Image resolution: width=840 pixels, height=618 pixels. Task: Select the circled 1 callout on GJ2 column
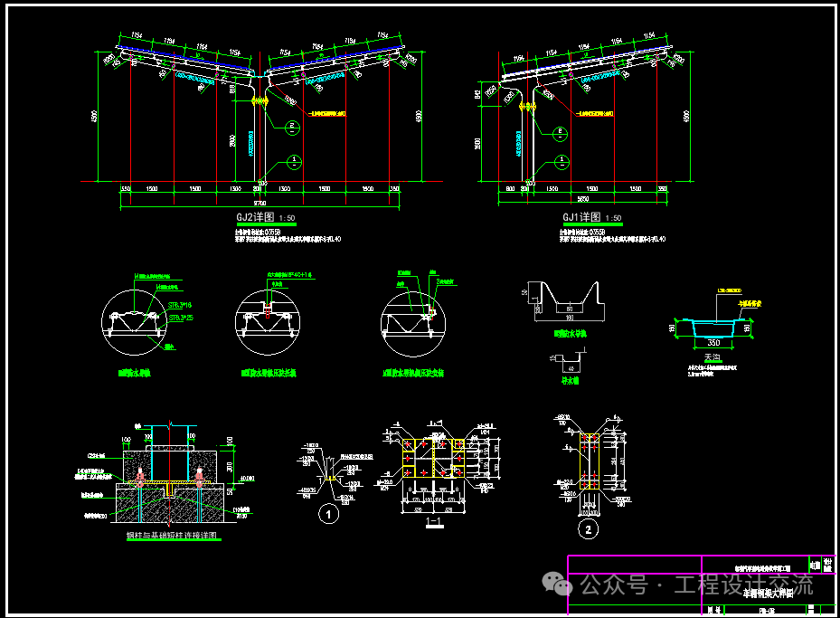tap(294, 162)
